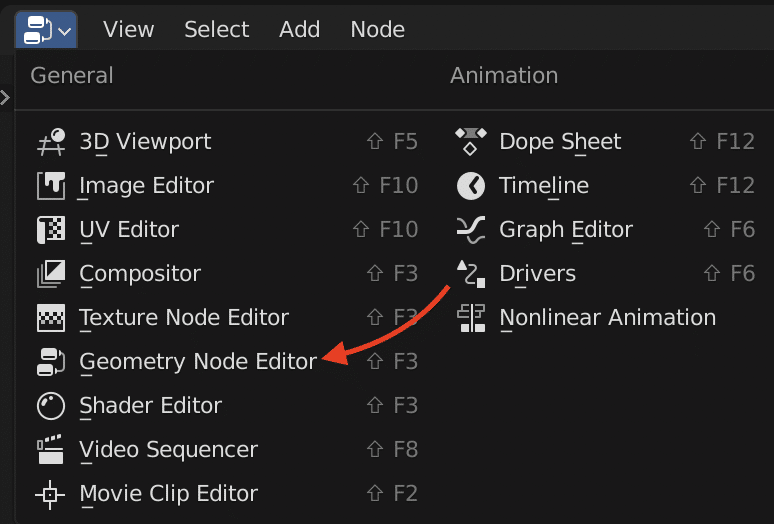Open the editor type dropdown button
774x524 pixels.
pos(46,30)
